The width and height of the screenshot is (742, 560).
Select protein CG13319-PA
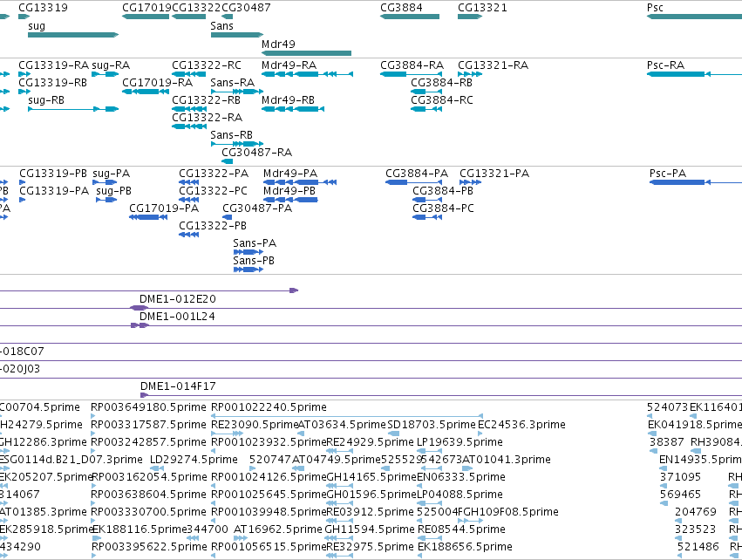(54, 191)
